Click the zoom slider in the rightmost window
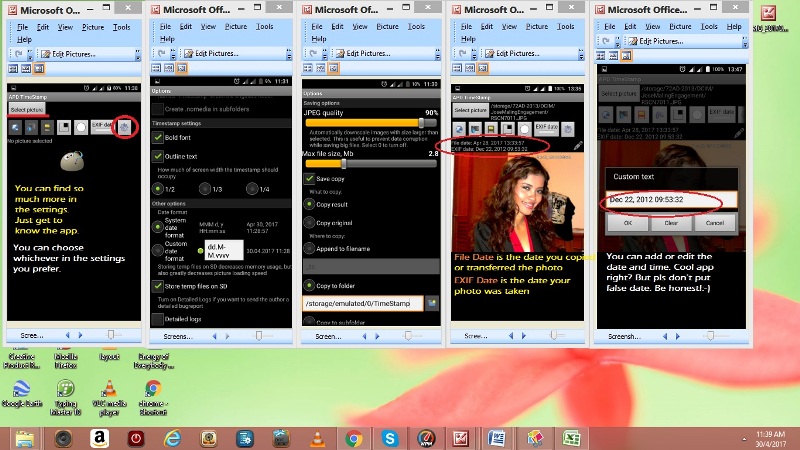Screen dimensions: 800x450 [x=708, y=336]
